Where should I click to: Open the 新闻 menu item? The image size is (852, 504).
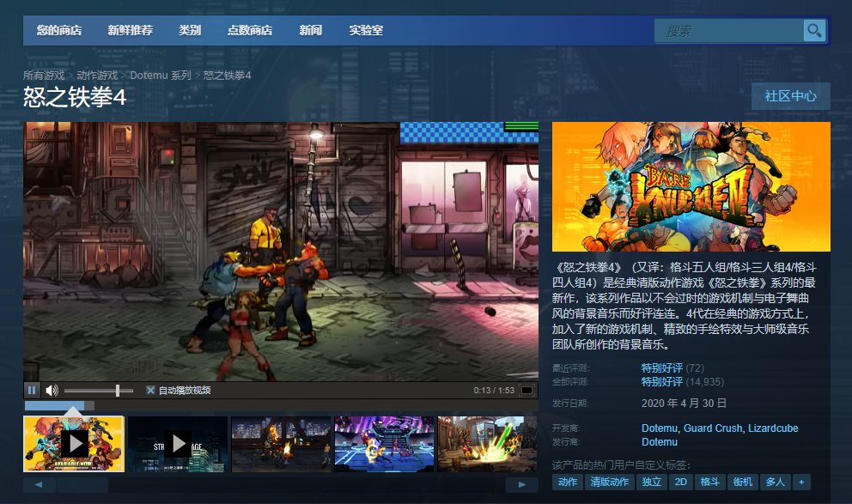[x=310, y=29]
